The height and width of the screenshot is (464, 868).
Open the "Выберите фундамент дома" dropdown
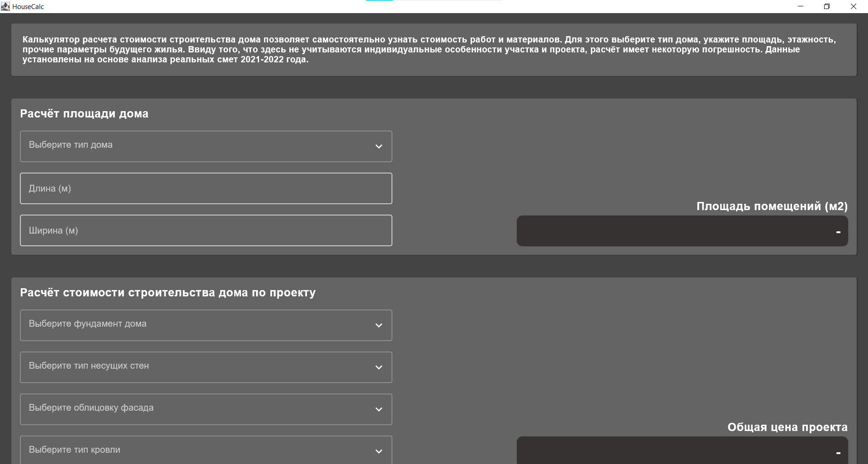coord(206,325)
